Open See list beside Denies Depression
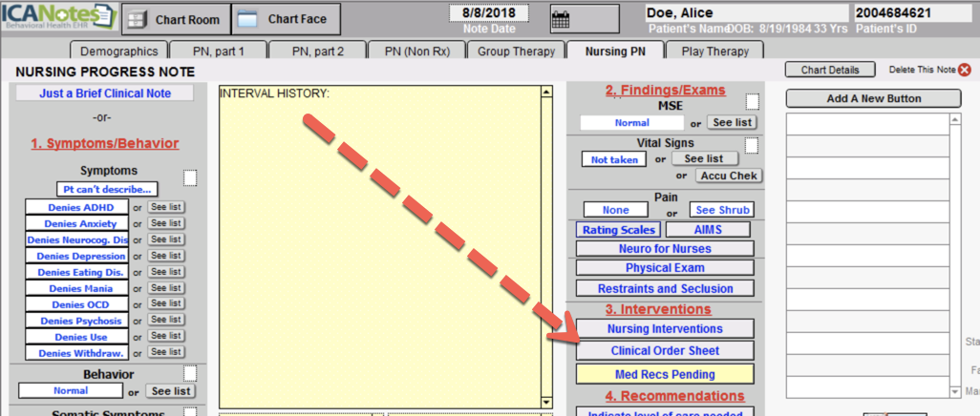 [167, 256]
